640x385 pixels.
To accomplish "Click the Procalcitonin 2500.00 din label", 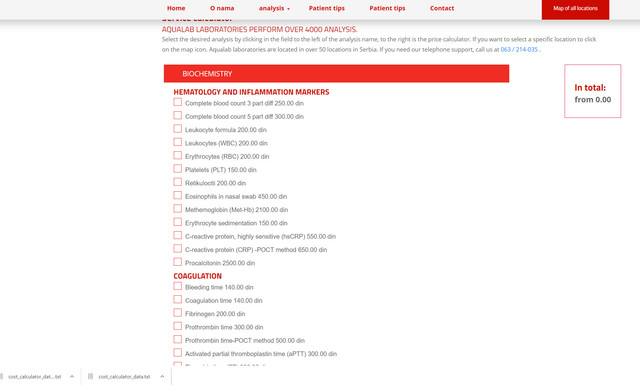I will coord(220,263).
